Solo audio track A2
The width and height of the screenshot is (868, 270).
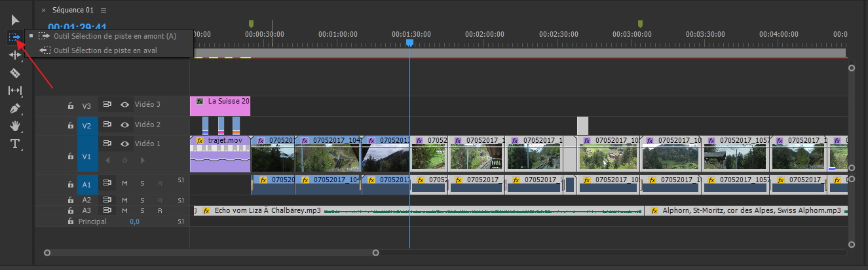[142, 201]
